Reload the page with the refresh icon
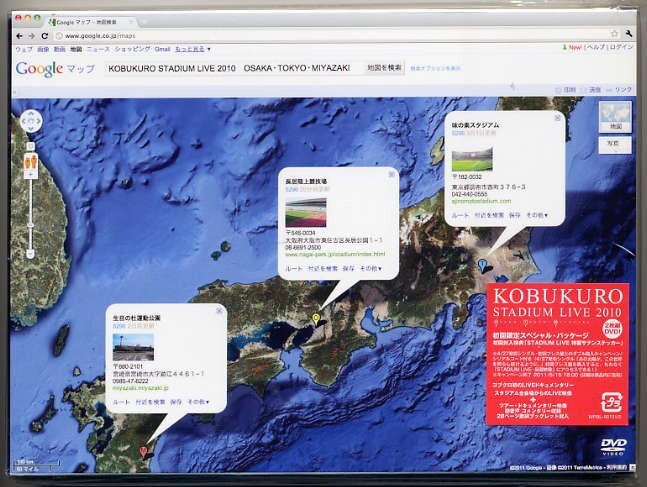Image resolution: width=647 pixels, height=487 pixels. point(45,36)
